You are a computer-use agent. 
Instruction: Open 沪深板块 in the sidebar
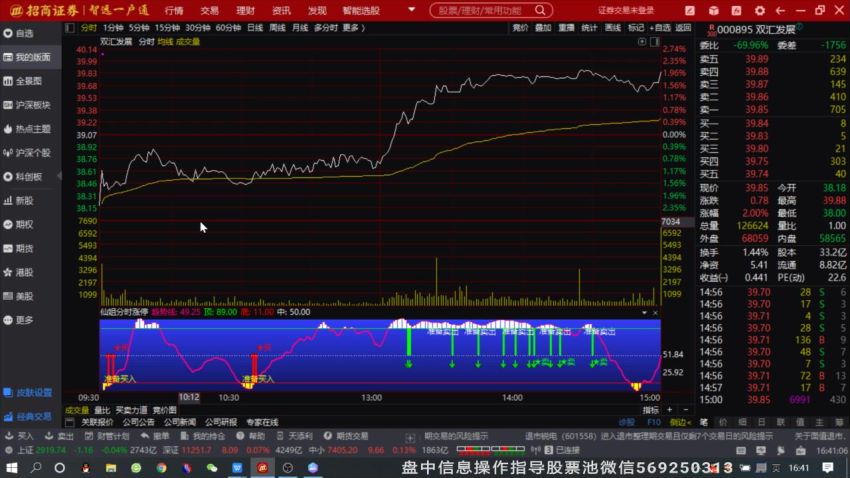pyautogui.click(x=27, y=105)
